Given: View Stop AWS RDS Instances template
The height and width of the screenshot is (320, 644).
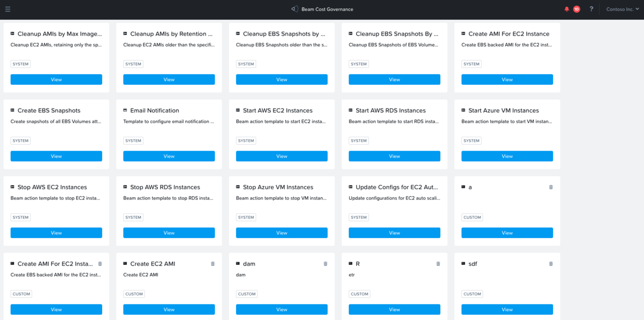Looking at the screenshot, I should (169, 233).
